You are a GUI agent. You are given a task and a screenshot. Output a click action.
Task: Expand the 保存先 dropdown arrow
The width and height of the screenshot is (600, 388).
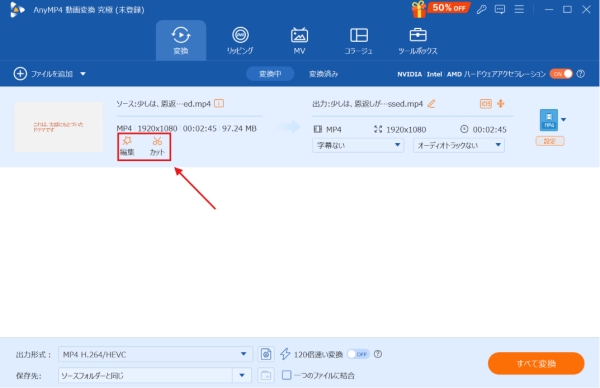click(x=242, y=375)
